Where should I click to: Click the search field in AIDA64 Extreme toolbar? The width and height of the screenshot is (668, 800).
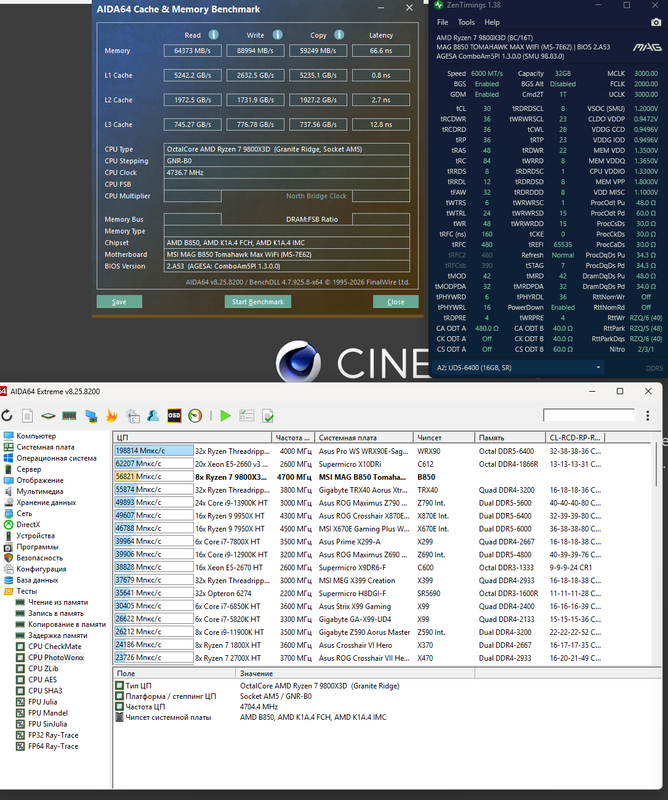(589, 415)
